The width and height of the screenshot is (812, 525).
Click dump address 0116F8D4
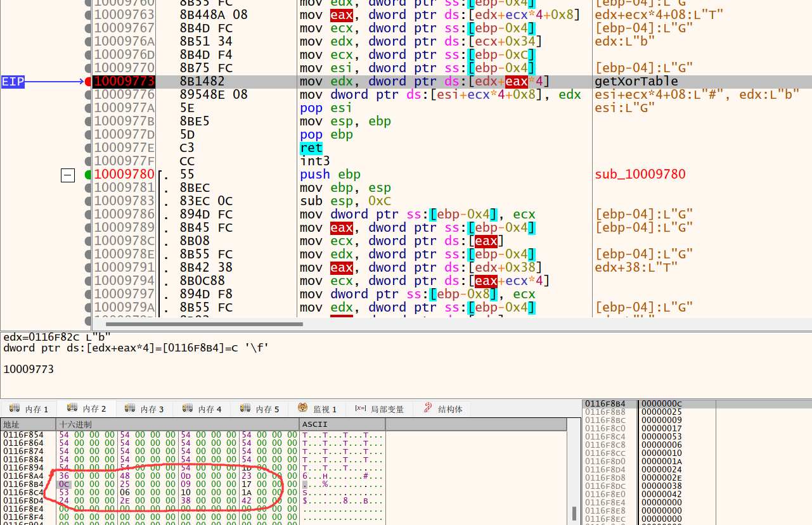point(23,500)
